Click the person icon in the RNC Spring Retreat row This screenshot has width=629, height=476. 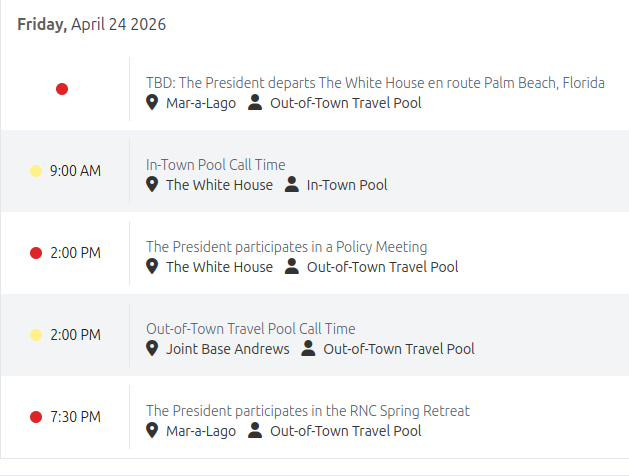255,430
